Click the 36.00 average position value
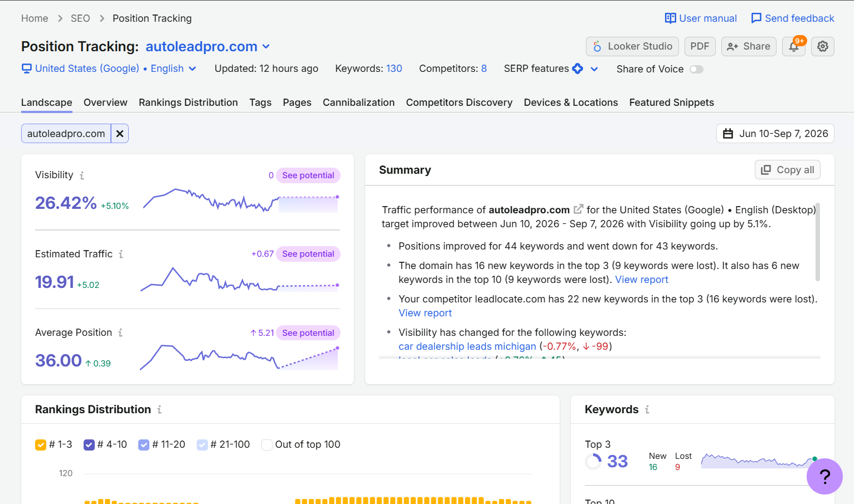Image resolution: width=854 pixels, height=504 pixels. [59, 361]
